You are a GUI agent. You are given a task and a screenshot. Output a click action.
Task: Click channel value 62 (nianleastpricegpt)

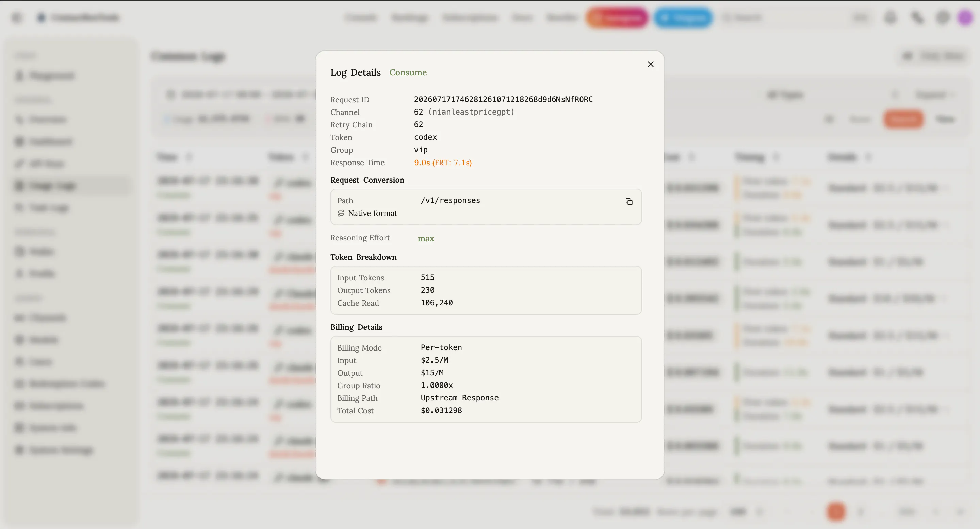click(464, 112)
